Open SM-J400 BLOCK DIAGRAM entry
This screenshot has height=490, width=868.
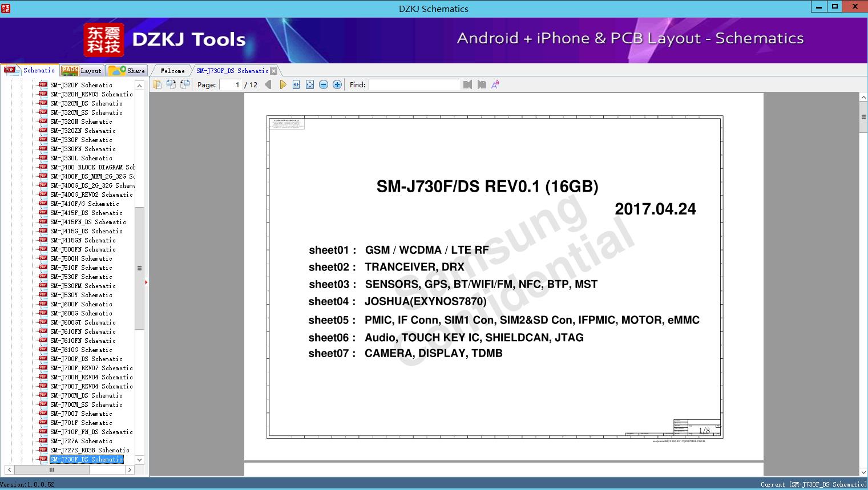click(x=92, y=167)
